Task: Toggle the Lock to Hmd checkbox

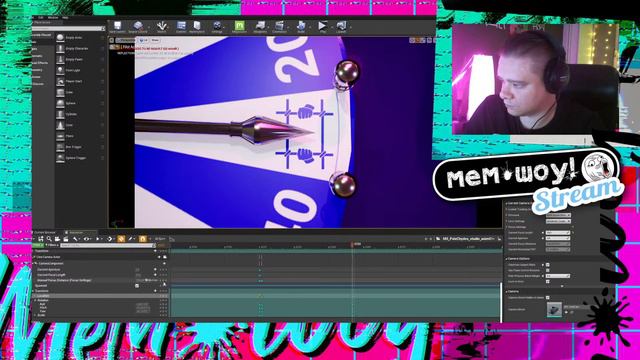Action: click(548, 282)
